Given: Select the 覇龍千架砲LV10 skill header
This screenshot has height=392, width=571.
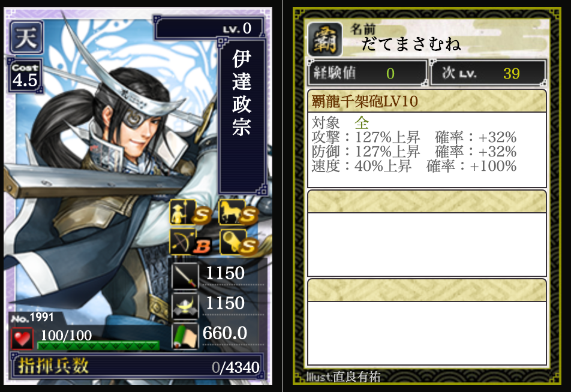Looking at the screenshot, I should tap(427, 101).
